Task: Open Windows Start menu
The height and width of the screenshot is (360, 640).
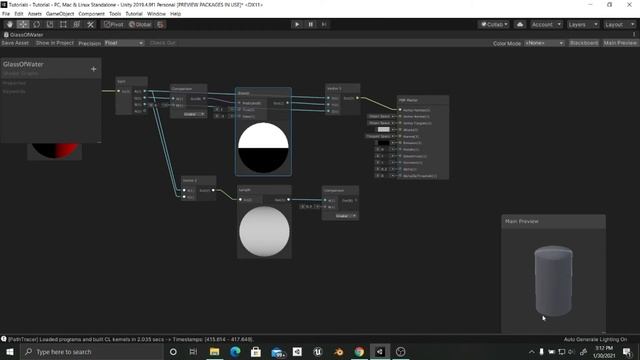Action: pyautogui.click(x=10, y=352)
